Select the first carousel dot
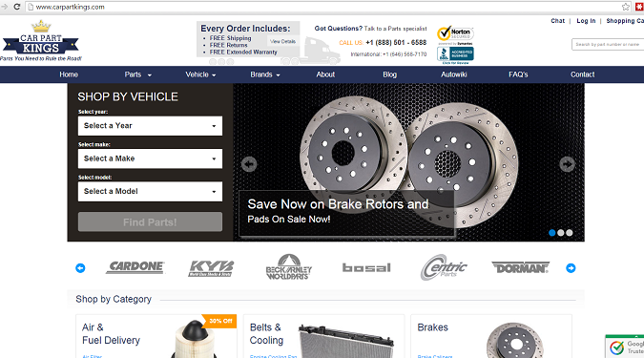 click(552, 233)
